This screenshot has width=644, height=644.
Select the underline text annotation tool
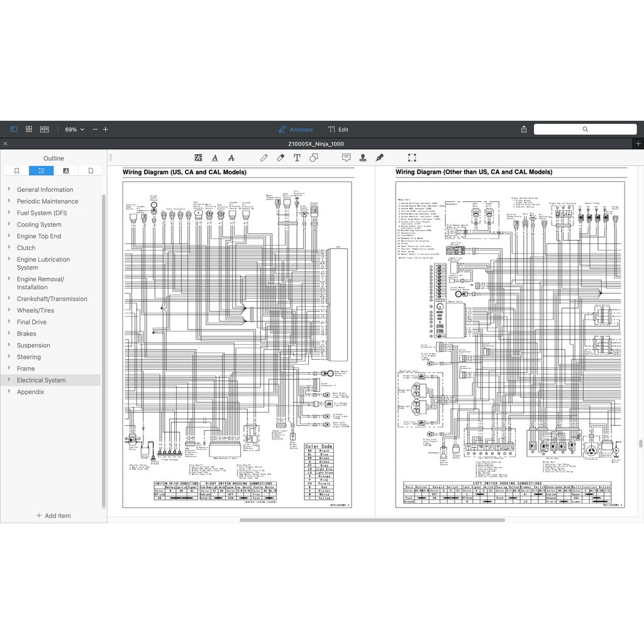[215, 158]
